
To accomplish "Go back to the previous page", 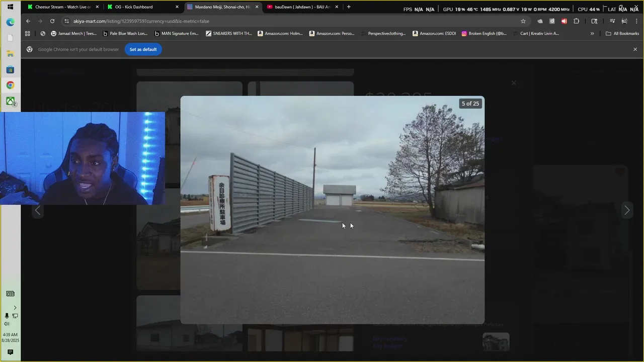I will point(28,21).
